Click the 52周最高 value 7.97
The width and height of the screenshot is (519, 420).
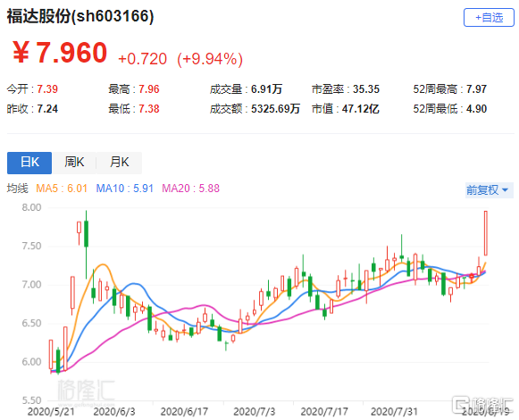(x=477, y=89)
